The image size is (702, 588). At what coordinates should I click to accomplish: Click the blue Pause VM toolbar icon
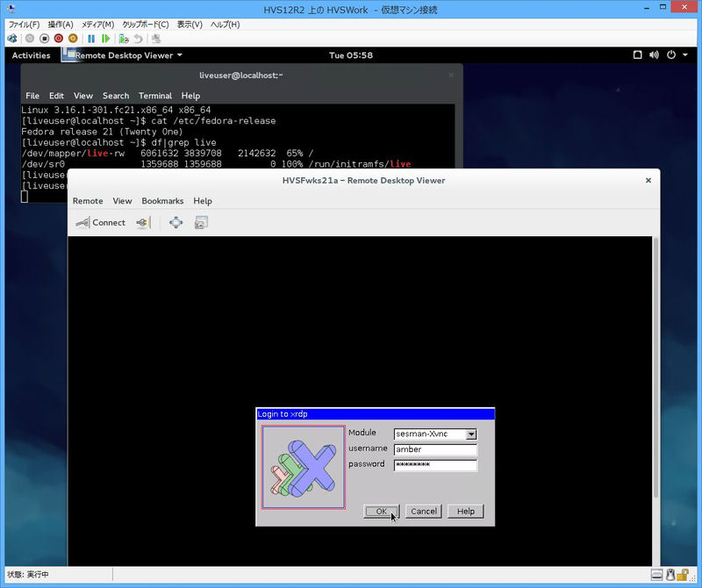91,39
